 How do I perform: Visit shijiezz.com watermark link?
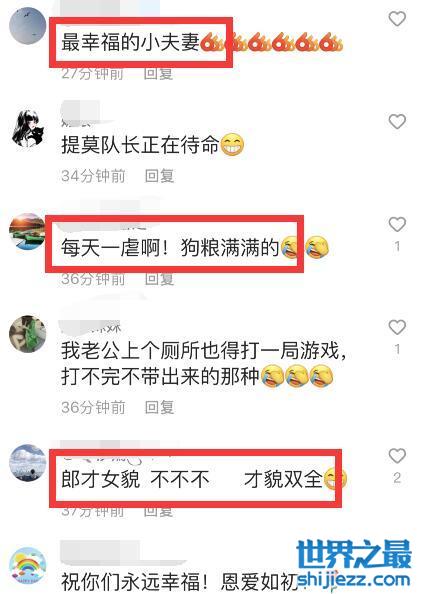(x=354, y=580)
